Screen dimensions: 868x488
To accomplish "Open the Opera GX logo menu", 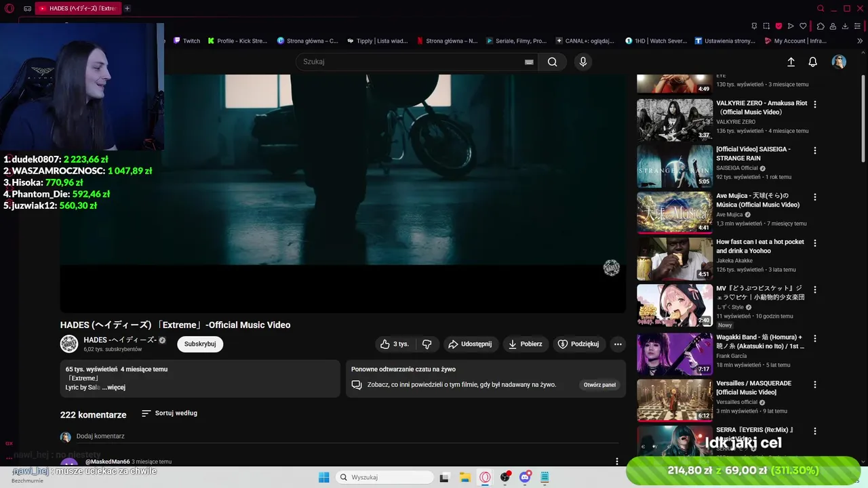I will click(x=9, y=9).
